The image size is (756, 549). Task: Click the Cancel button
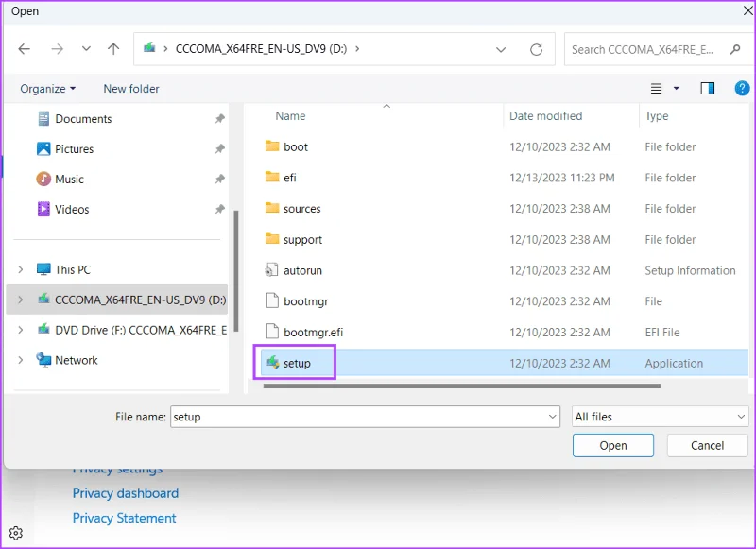pos(707,445)
